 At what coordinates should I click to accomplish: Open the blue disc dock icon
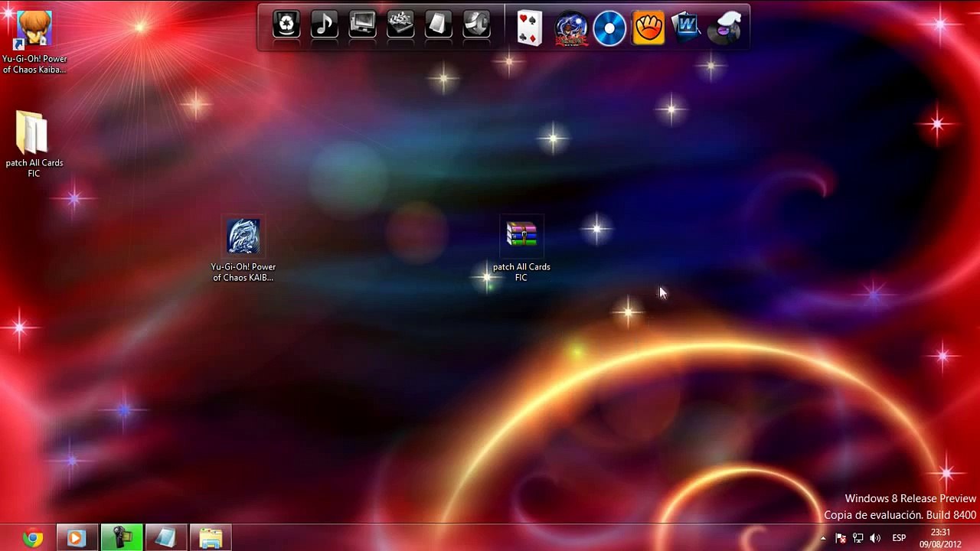click(x=609, y=28)
